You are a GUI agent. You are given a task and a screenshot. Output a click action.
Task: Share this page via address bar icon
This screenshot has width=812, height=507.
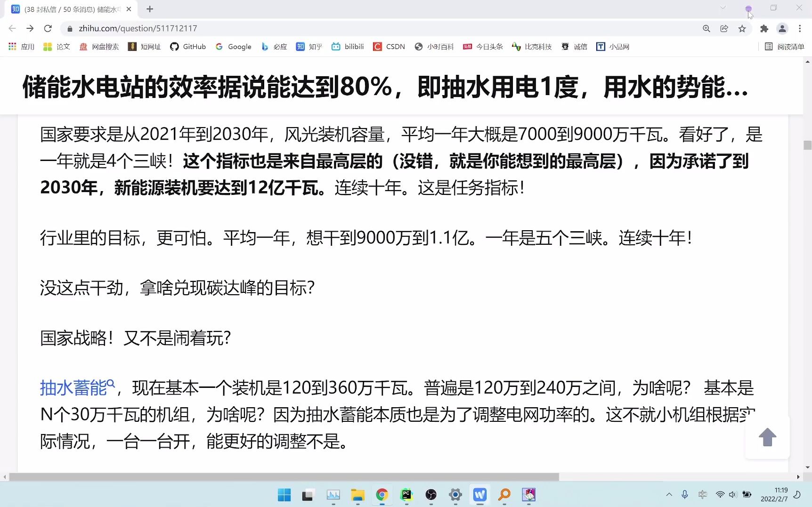[x=724, y=29]
